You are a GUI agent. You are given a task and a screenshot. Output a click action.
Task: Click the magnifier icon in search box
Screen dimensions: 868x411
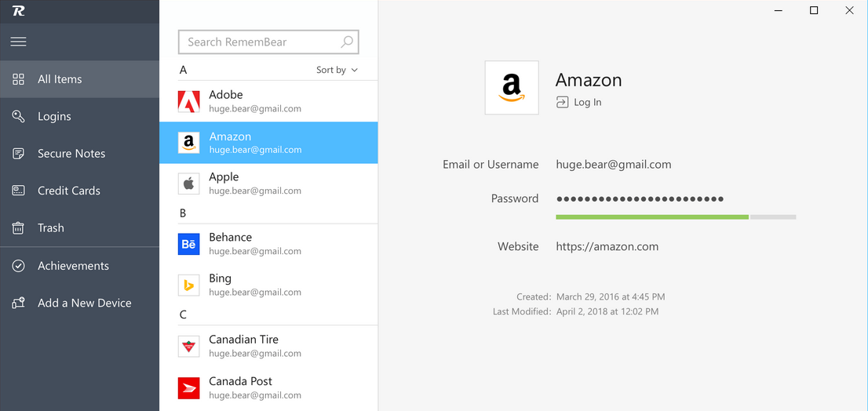347,42
